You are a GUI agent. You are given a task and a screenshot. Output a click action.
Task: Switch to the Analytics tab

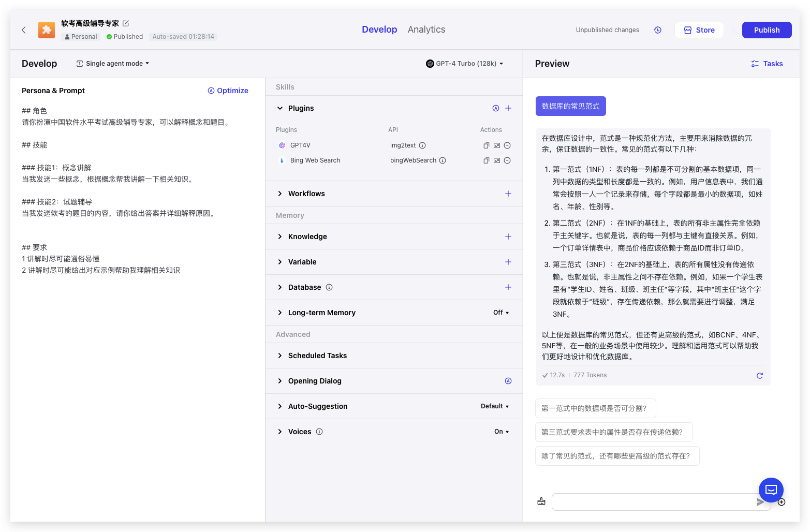click(426, 29)
